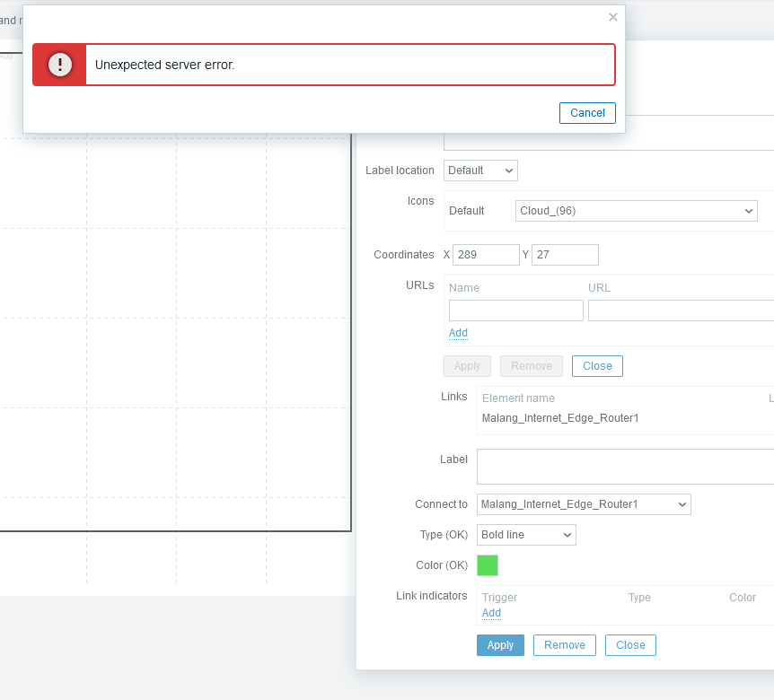Focus the X coordinate field
Image resolution: width=774 pixels, height=700 pixels.
click(x=486, y=255)
